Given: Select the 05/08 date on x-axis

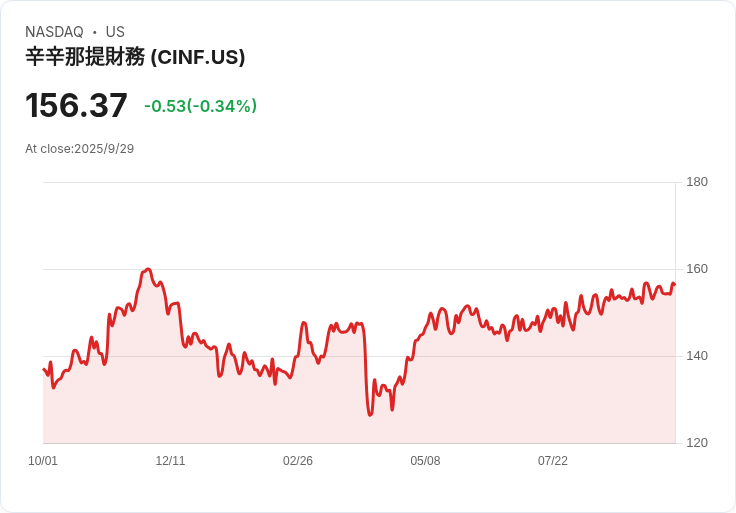Looking at the screenshot, I should tap(425, 461).
